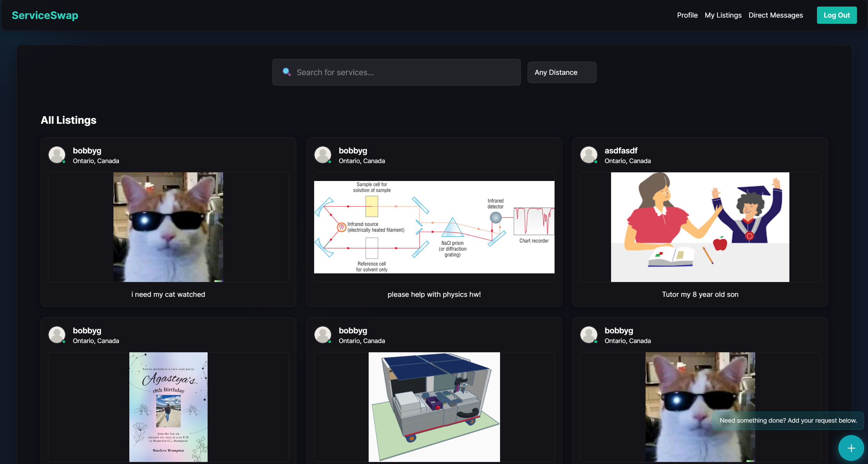
Task: Click the 'Tutor my 8 year old son' title
Action: coord(700,294)
